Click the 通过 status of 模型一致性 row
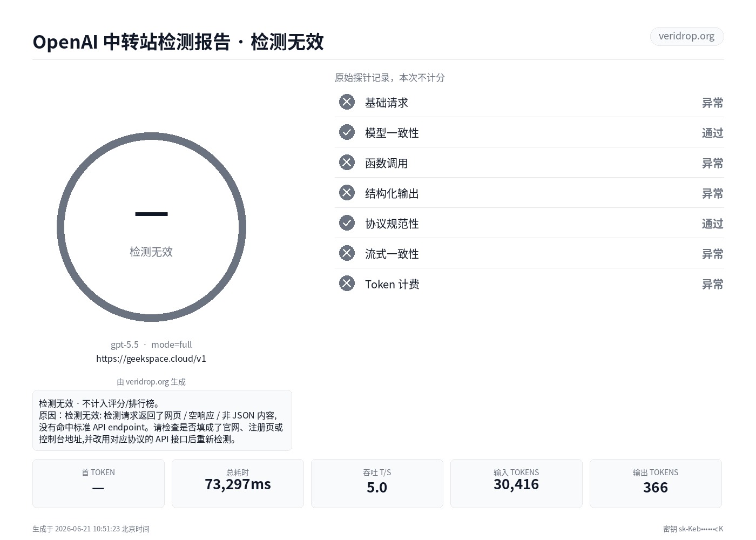Viewport: 756px width, 540px height. pos(712,133)
